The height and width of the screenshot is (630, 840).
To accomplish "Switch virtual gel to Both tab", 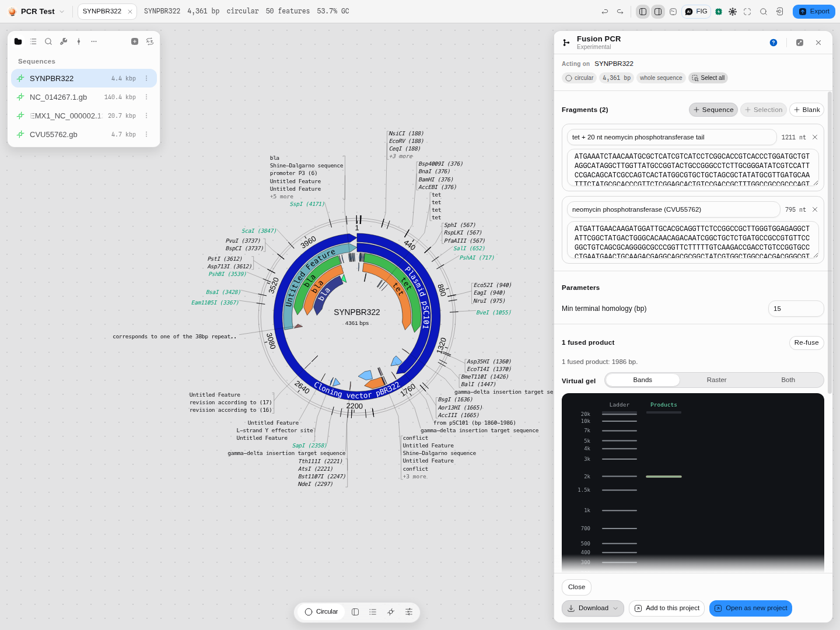I will [x=788, y=380].
